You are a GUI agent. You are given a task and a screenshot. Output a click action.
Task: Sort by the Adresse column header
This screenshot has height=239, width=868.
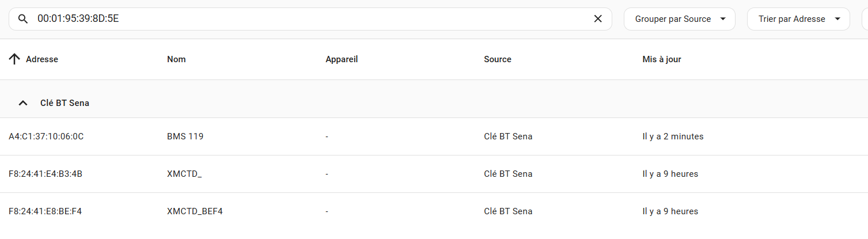tap(42, 59)
